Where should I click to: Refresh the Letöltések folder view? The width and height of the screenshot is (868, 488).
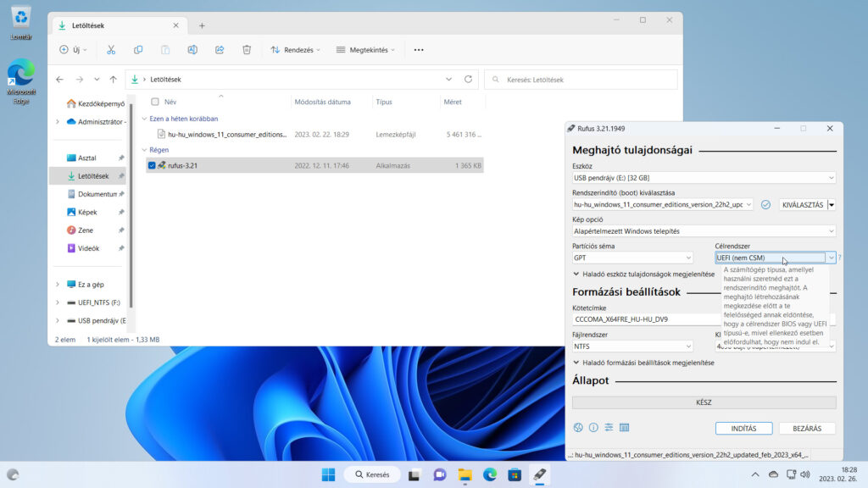click(x=468, y=79)
